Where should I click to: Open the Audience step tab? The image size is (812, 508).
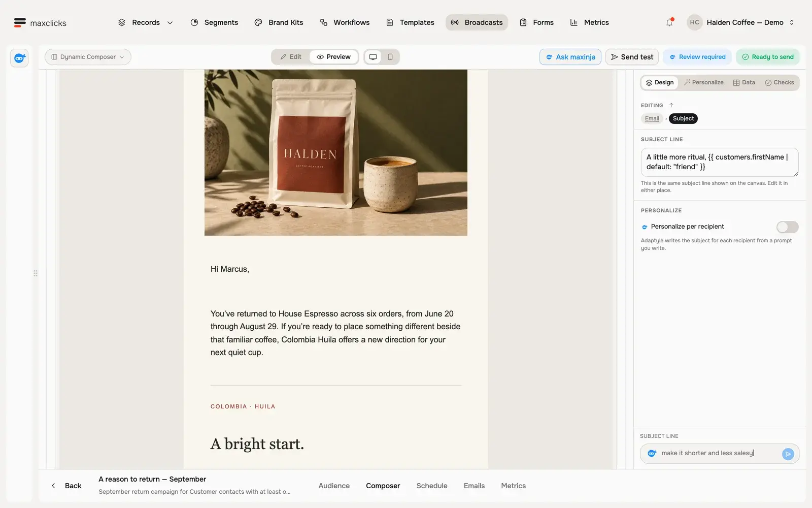[334, 486]
